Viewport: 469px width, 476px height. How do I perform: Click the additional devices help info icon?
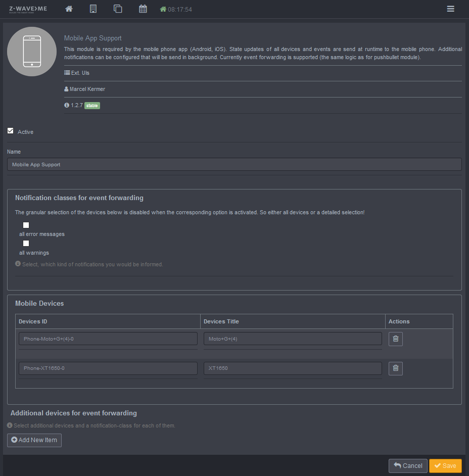click(x=10, y=425)
